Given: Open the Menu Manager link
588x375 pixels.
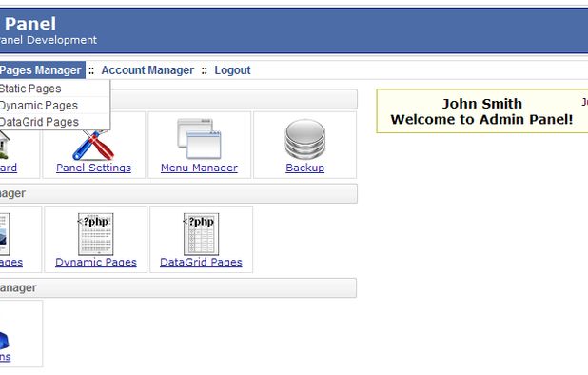Looking at the screenshot, I should [x=199, y=168].
